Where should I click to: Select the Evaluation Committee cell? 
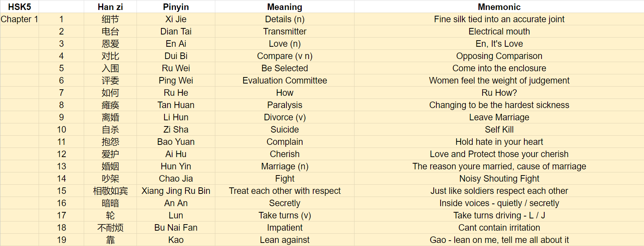(x=285, y=80)
